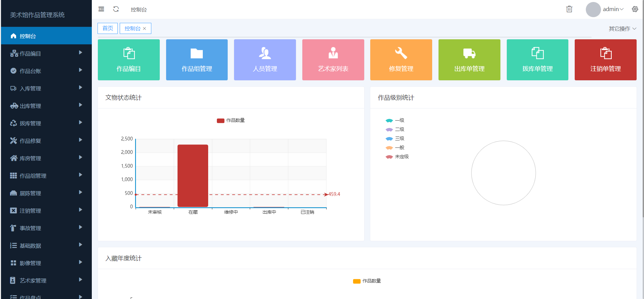The height and width of the screenshot is (299, 644).
Task: Open the 人员管理 shortcut card
Action: (265, 60)
